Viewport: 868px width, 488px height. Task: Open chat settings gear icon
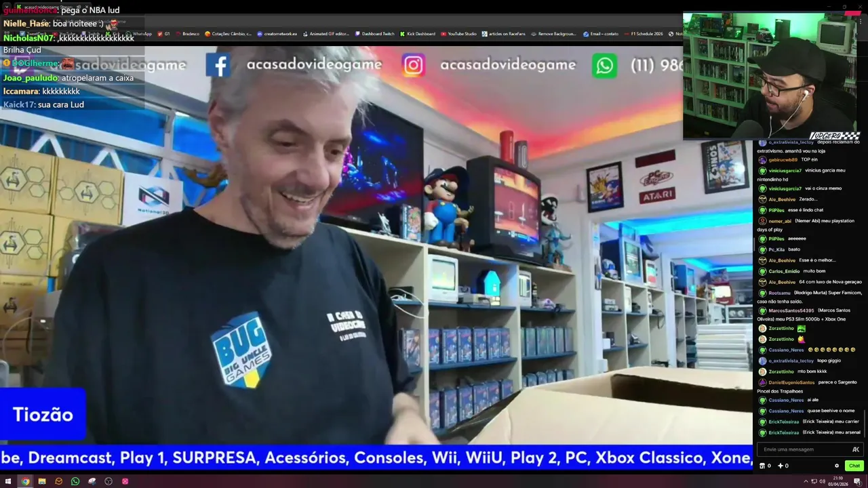pos(837,466)
